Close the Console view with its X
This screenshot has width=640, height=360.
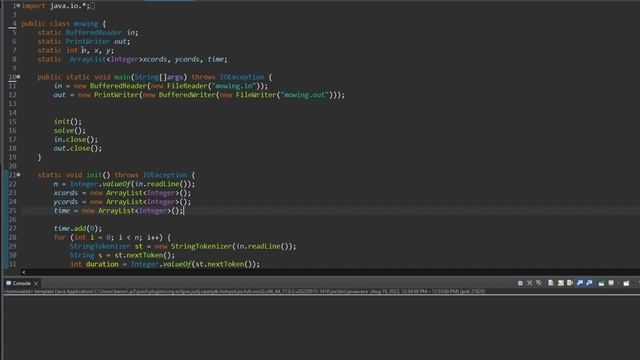[x=36, y=283]
